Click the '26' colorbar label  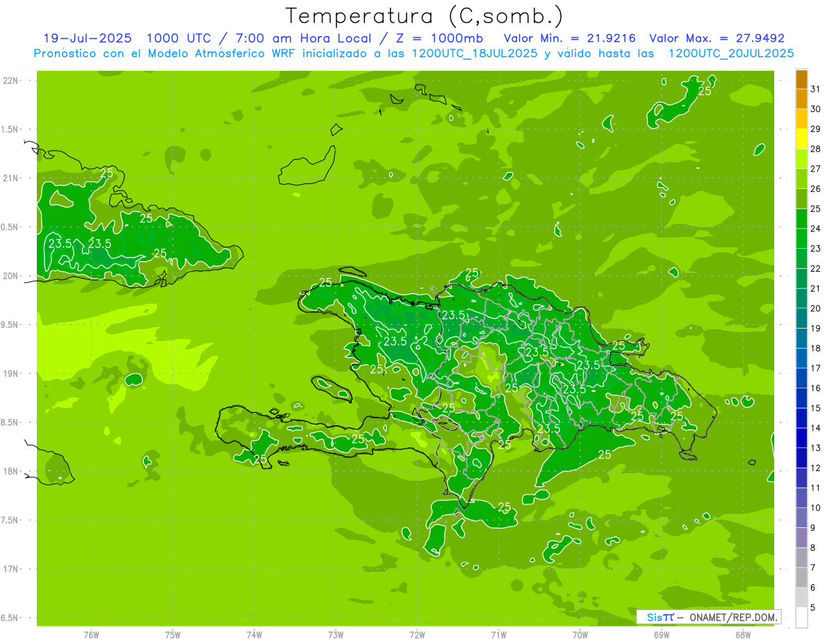coord(816,188)
